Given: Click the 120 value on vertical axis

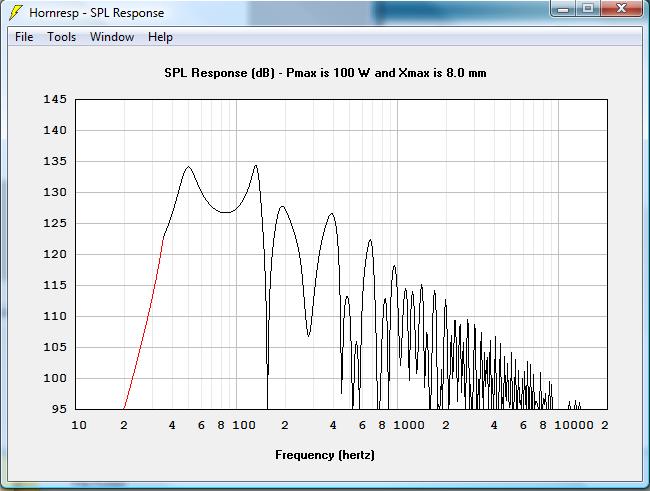Looking at the screenshot, I should (x=55, y=254).
